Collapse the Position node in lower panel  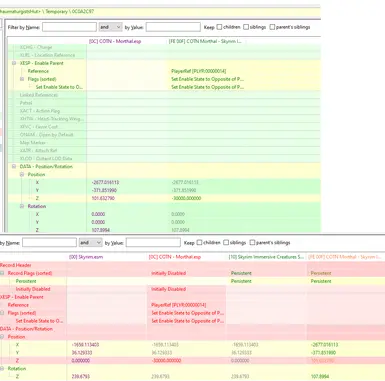point(2,337)
